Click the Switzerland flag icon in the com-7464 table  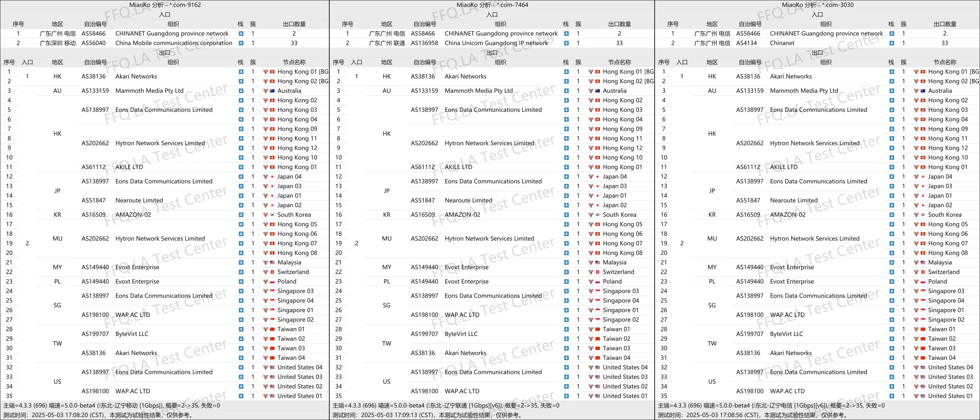tap(598, 272)
